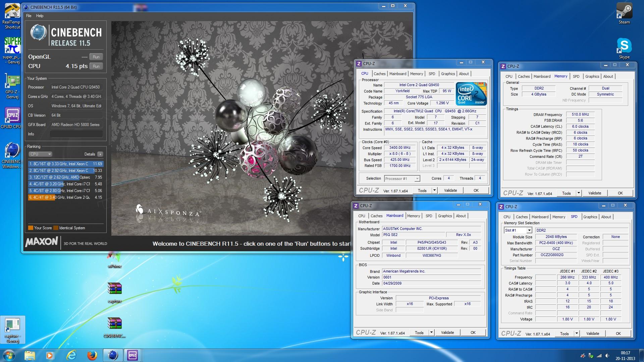Open Tools dropdown arrow in Memory CPU-Z window
The height and width of the screenshot is (362, 644).
click(578, 193)
